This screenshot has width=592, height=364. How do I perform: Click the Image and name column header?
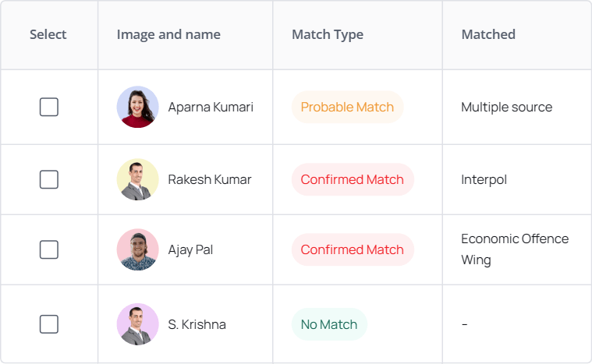[x=168, y=34]
